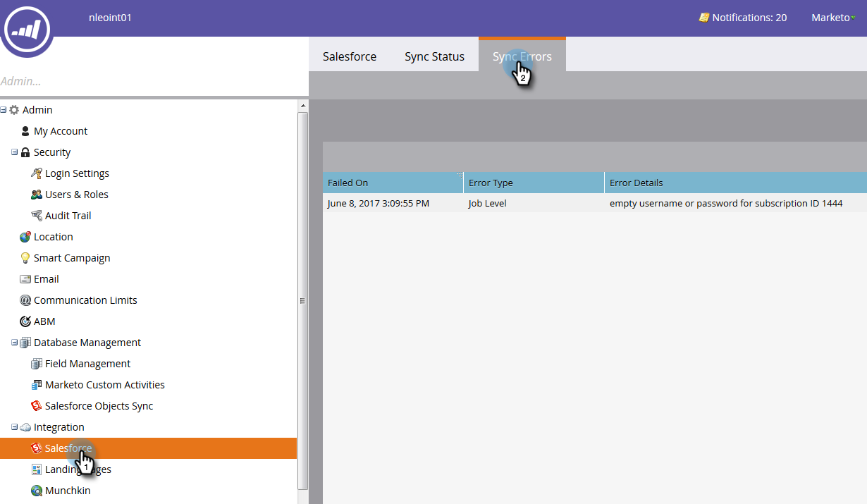Open Salesforce Objects Sync
867x504 pixels.
coord(99,406)
